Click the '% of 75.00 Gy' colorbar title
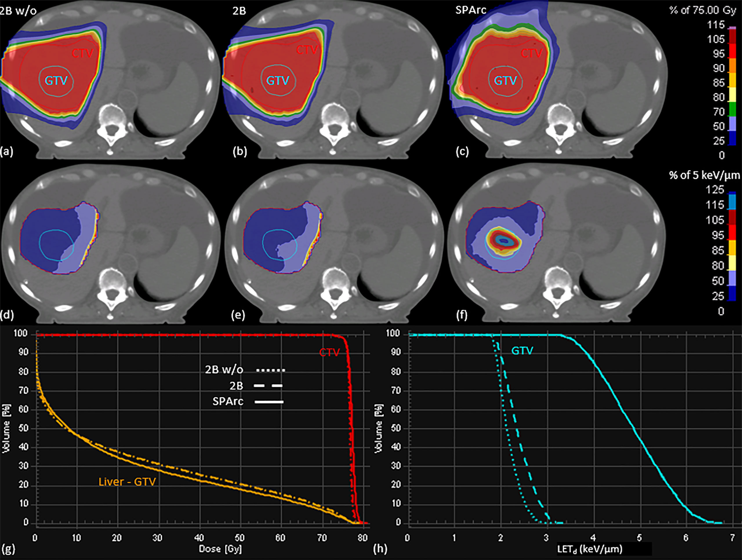This screenshot has height=560, width=742. 702,10
